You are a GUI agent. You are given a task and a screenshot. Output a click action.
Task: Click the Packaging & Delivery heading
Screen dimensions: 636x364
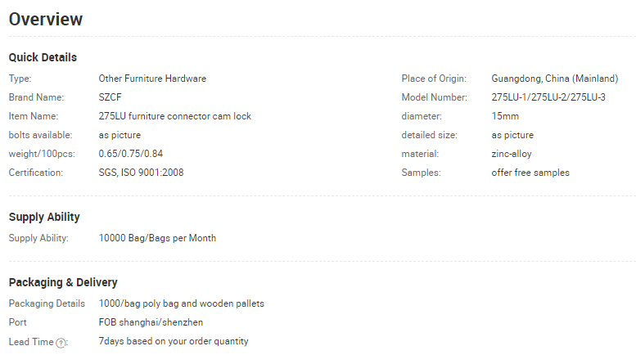pyautogui.click(x=63, y=282)
